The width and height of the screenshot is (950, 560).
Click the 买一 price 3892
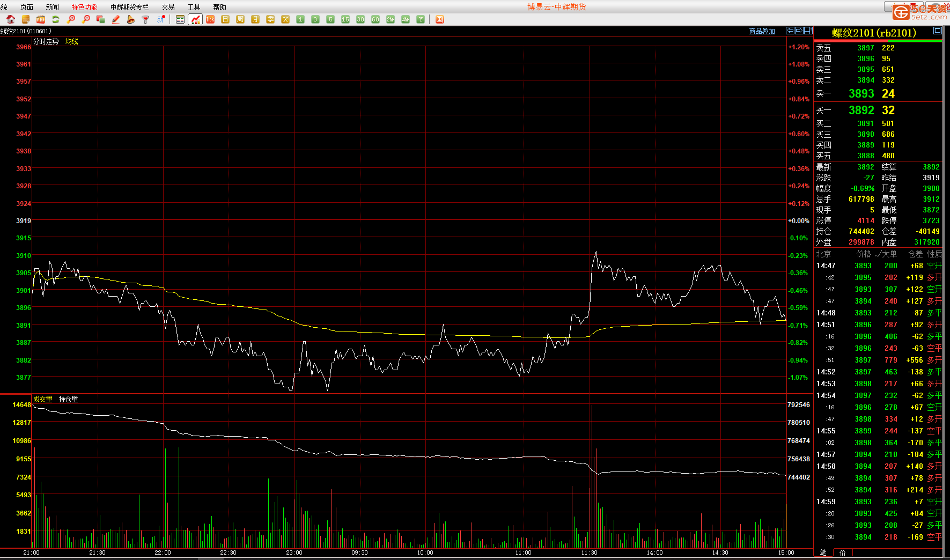click(861, 110)
